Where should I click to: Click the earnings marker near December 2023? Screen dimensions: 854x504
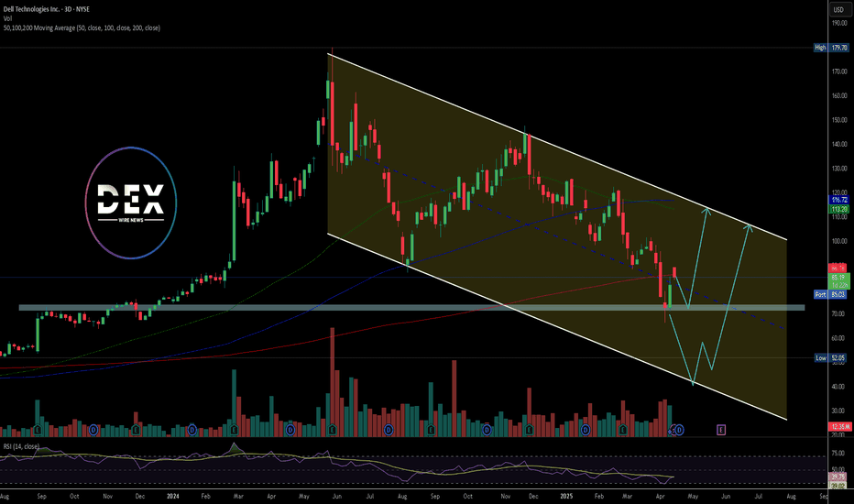[x=137, y=431]
